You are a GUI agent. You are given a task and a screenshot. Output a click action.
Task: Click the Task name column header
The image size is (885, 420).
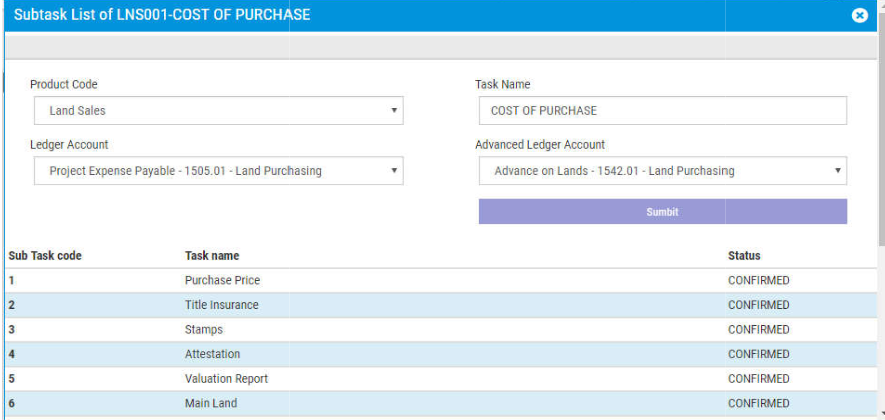[212, 256]
